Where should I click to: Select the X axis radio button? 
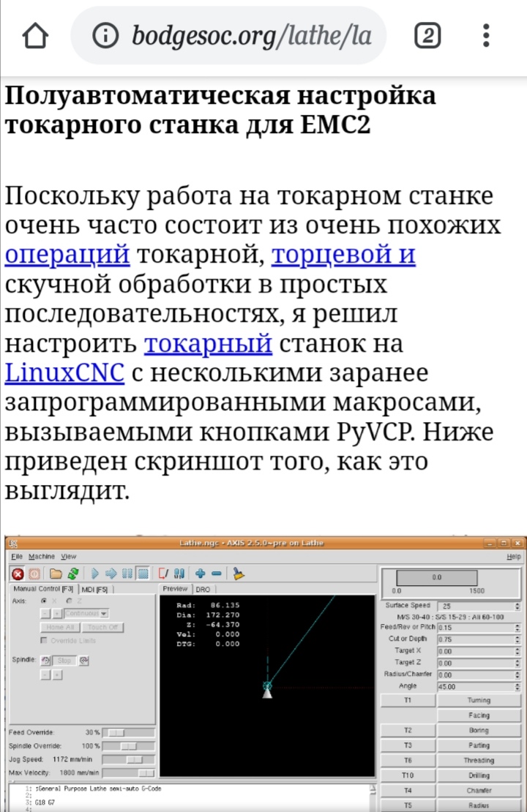pyautogui.click(x=44, y=601)
